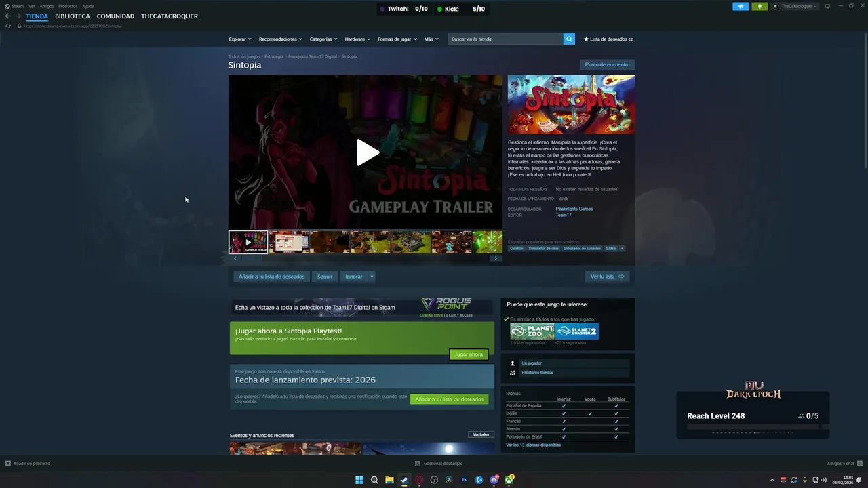Click the green Añadir a tu lista de deseados
This screenshot has height=488, width=868.
tap(449, 399)
